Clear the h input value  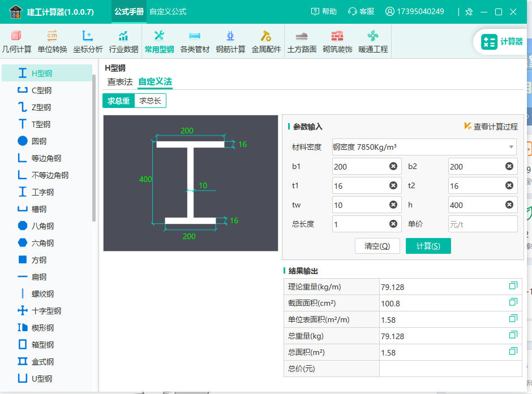point(509,205)
